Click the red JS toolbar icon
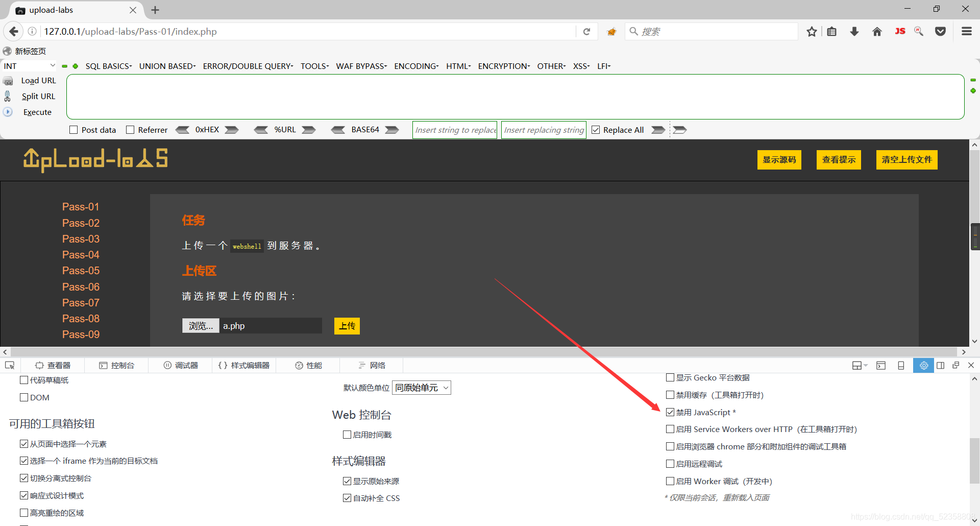 click(900, 32)
